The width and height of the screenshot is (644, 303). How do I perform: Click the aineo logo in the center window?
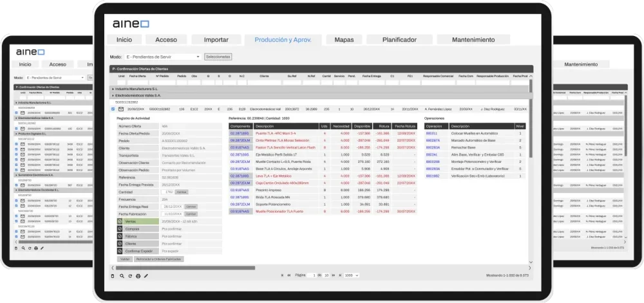click(131, 24)
